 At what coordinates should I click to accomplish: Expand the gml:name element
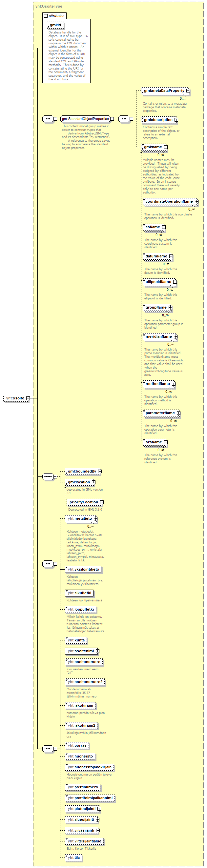[x=166, y=147]
